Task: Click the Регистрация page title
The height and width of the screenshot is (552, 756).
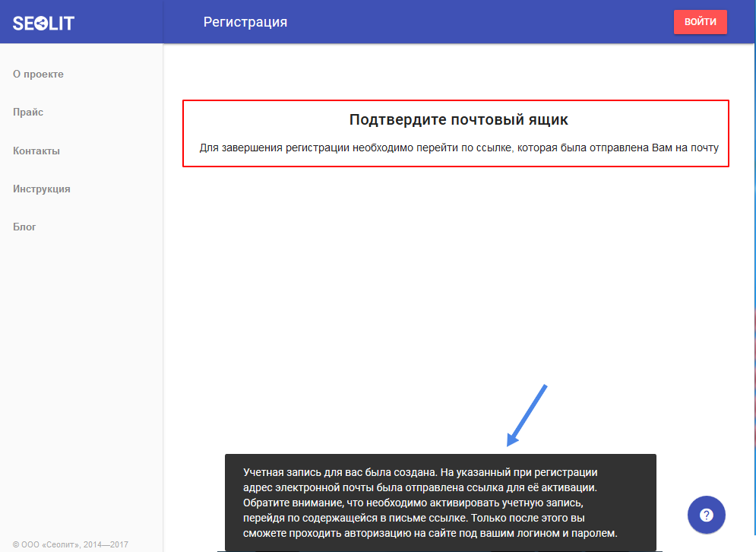Action: [245, 22]
